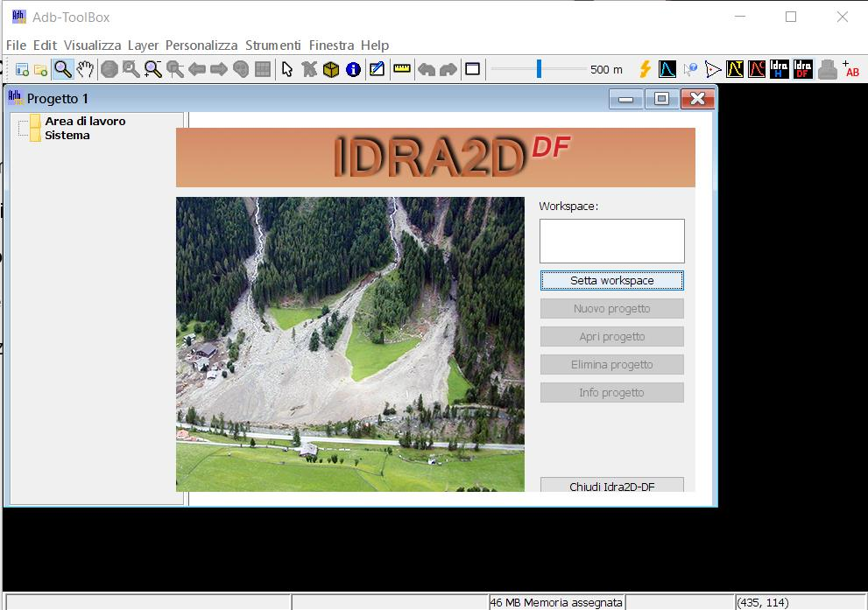Open the Personalizza menu
Image resolution: width=868 pixels, height=610 pixels.
point(201,45)
